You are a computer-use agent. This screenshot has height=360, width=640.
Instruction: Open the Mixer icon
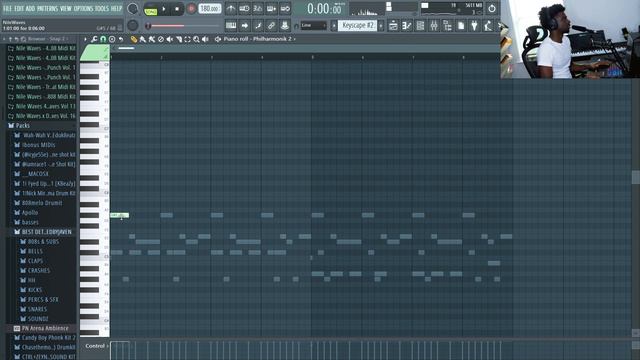coord(433,26)
